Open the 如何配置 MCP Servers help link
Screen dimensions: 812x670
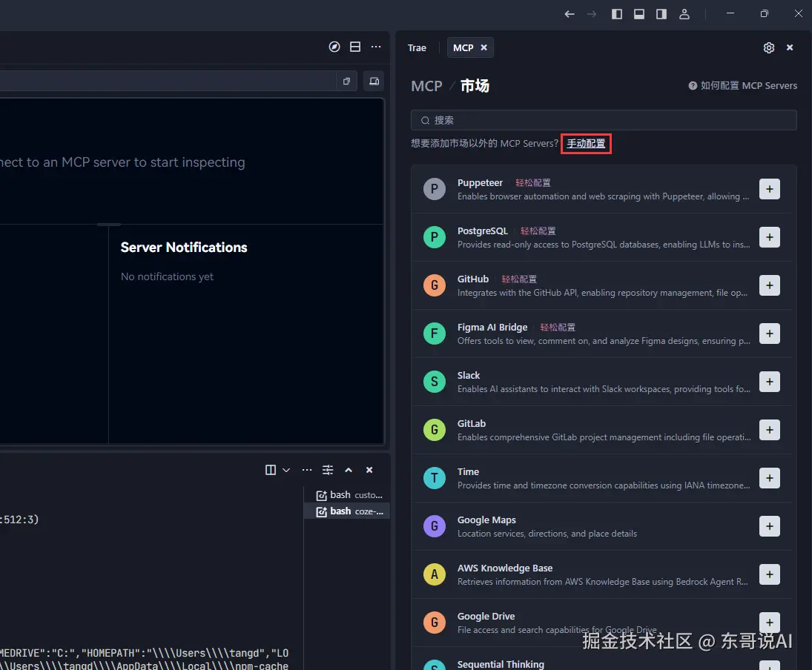click(742, 85)
